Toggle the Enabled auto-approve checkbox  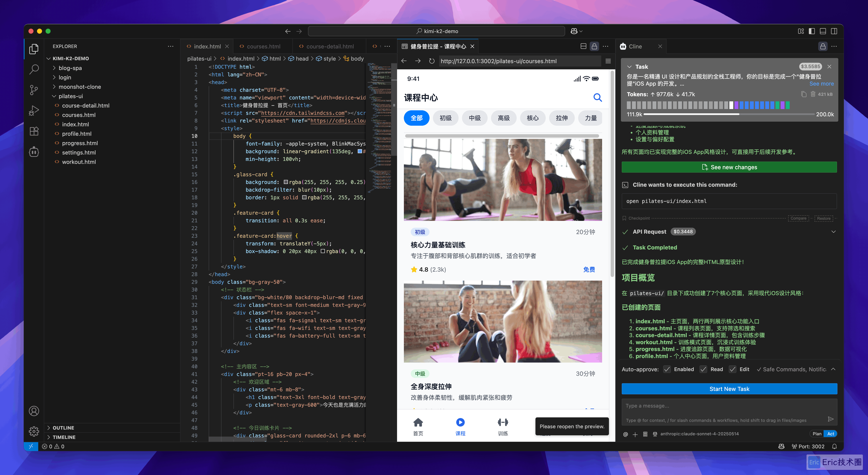tap(667, 369)
